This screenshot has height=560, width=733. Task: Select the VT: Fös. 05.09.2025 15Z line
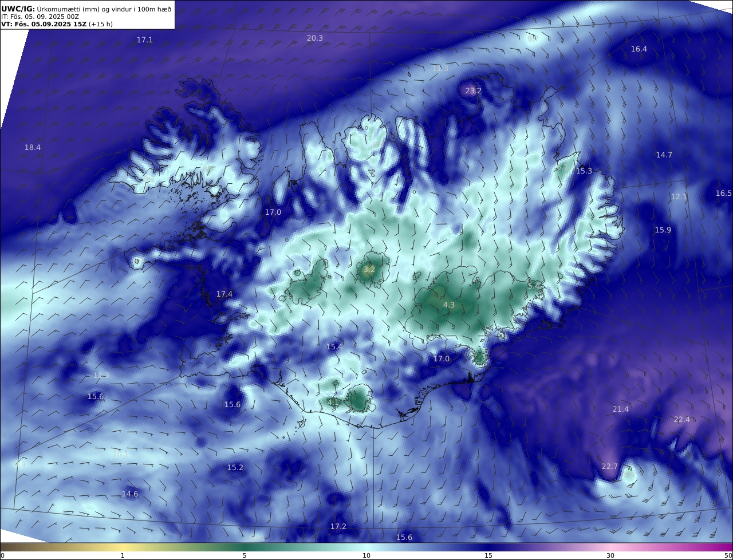click(57, 24)
